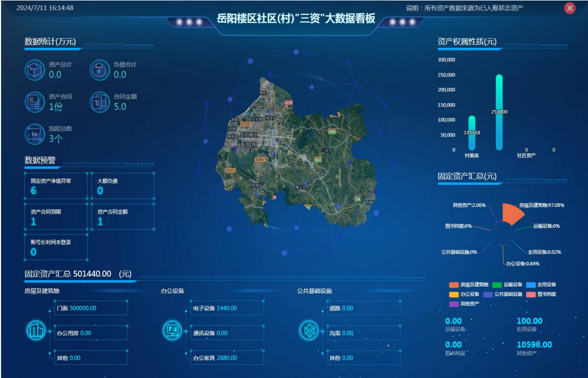Screen dimensions: 588x378
Task: Click the 流程总数 value 3个
Action: pos(56,139)
